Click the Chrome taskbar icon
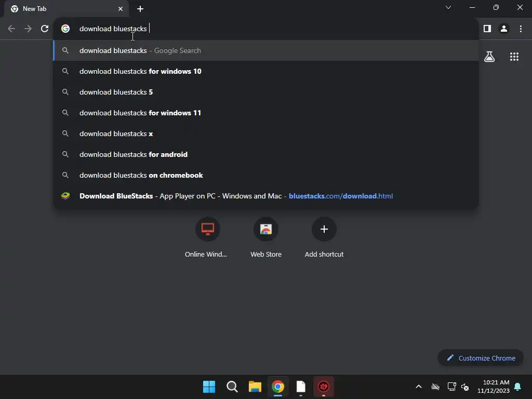 (277, 387)
